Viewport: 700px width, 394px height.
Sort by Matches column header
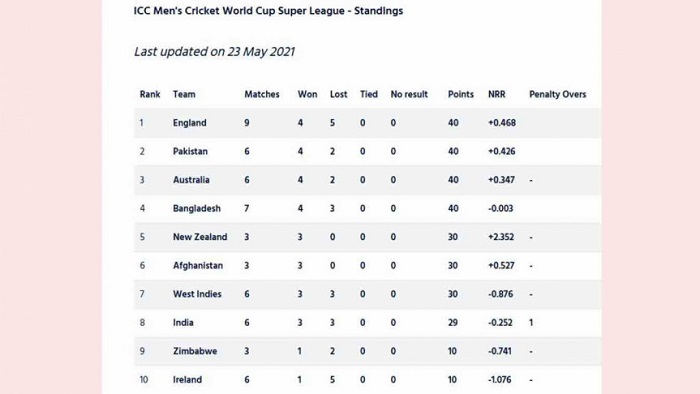click(x=262, y=94)
